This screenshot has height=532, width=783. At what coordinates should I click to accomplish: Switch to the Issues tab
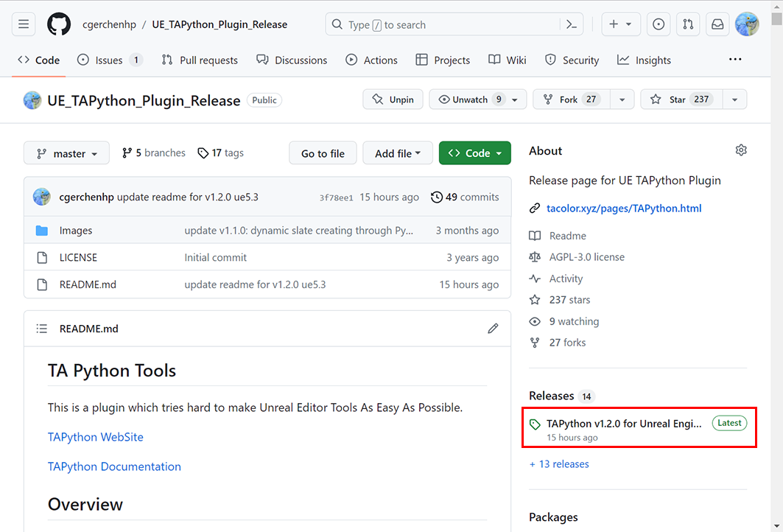click(110, 60)
